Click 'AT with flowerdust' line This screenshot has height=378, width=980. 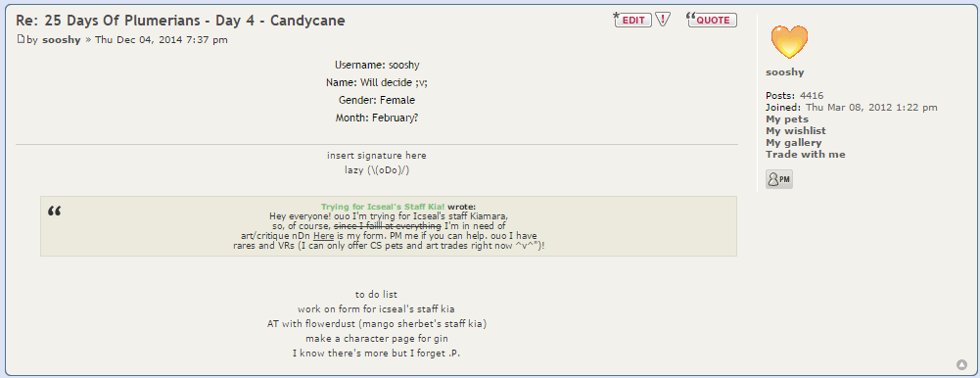[376, 324]
